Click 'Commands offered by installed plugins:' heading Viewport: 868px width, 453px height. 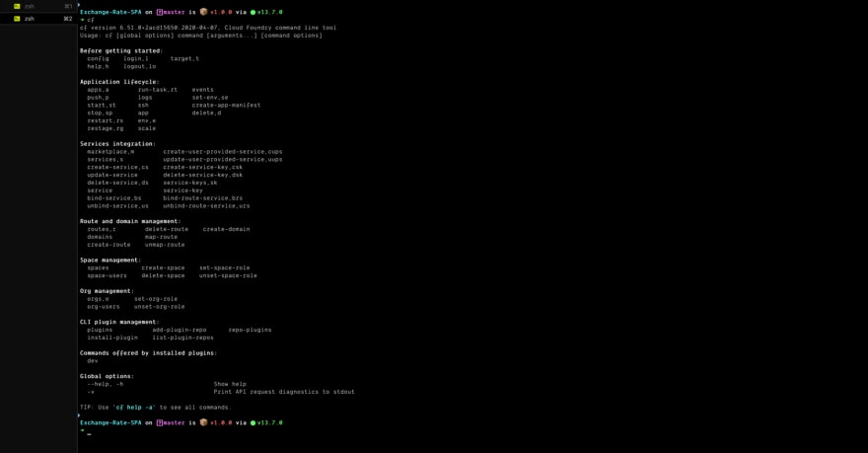[x=148, y=352]
